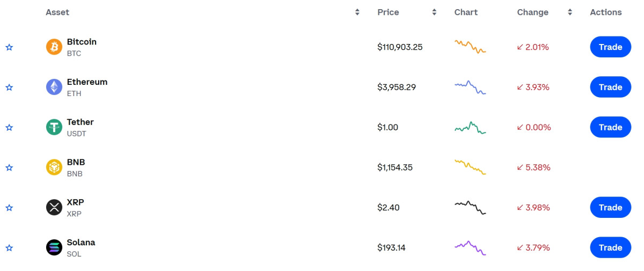
Task: Add BNB to watchlist via star
Action: [x=9, y=167]
